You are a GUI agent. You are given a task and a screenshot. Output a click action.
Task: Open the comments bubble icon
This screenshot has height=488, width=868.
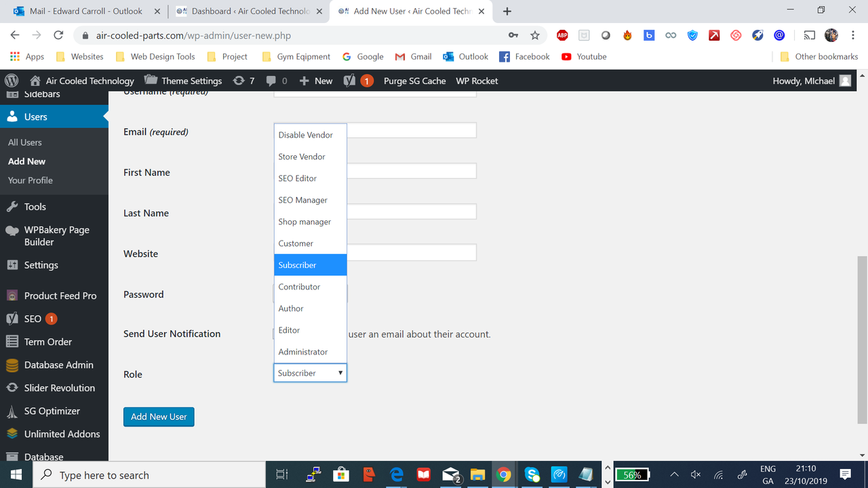[271, 81]
